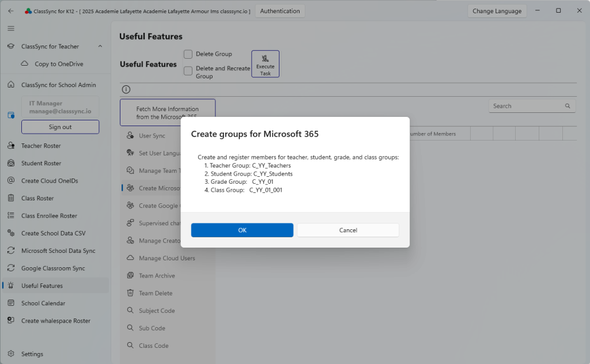Click the account badge icon beside IT Manager
The width and height of the screenshot is (590, 364).
11,115
